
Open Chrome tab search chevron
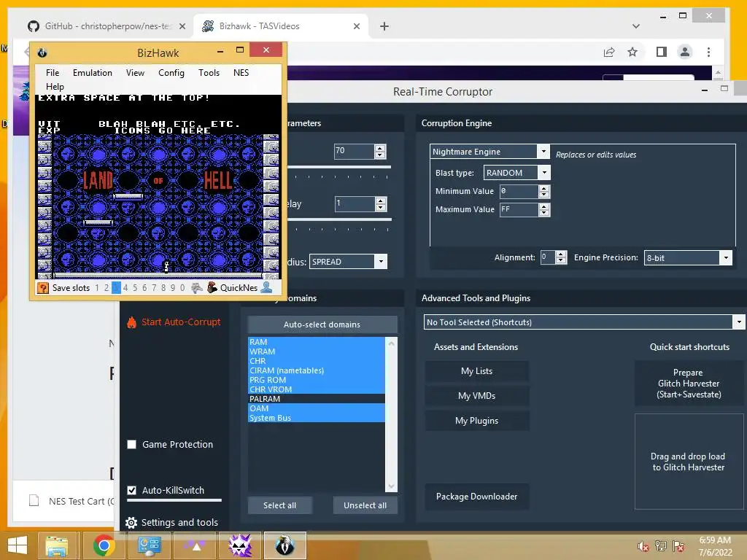pyautogui.click(x=636, y=26)
